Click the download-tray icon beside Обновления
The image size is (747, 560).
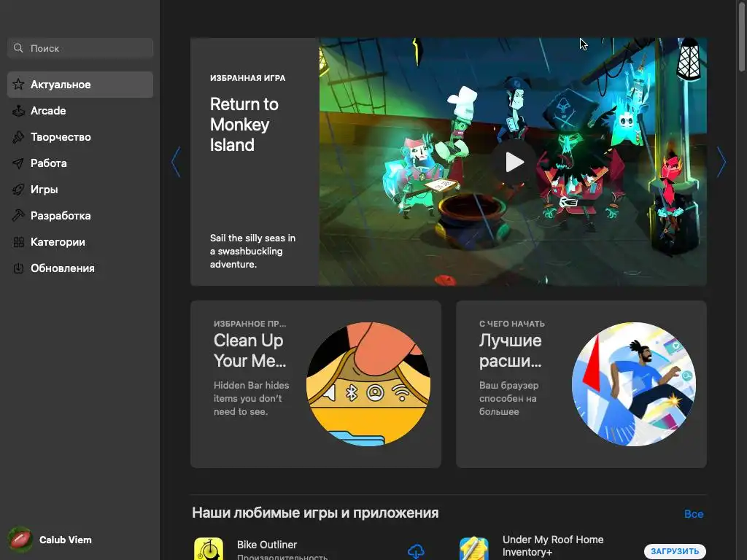click(18, 268)
